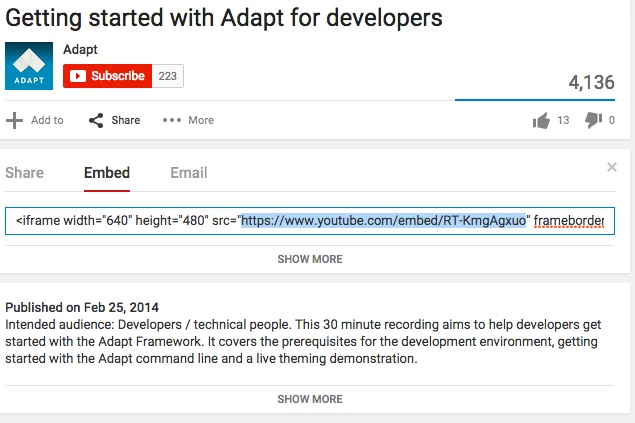The height and width of the screenshot is (423, 635).
Task: Open the Adapt channel avatar thumbnail
Action: (x=29, y=66)
